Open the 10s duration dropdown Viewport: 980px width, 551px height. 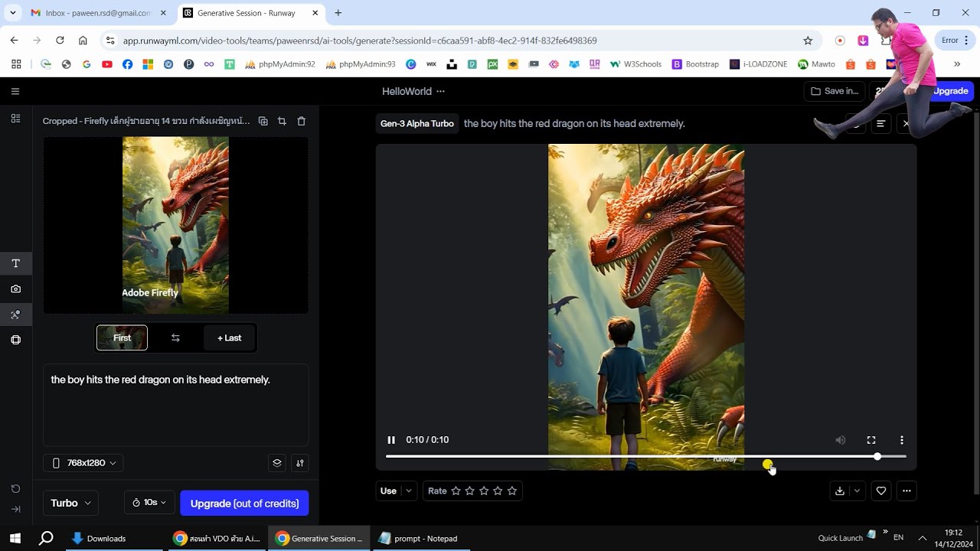coord(149,503)
